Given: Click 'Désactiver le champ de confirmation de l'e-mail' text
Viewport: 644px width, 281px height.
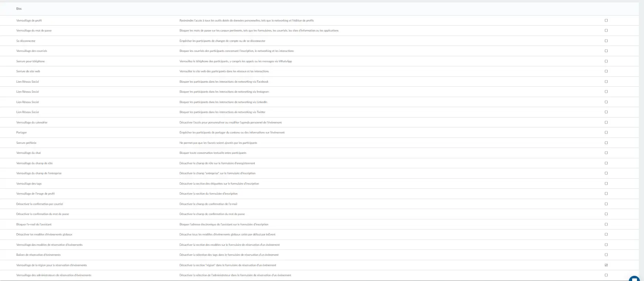Looking at the screenshot, I should click(208, 204).
